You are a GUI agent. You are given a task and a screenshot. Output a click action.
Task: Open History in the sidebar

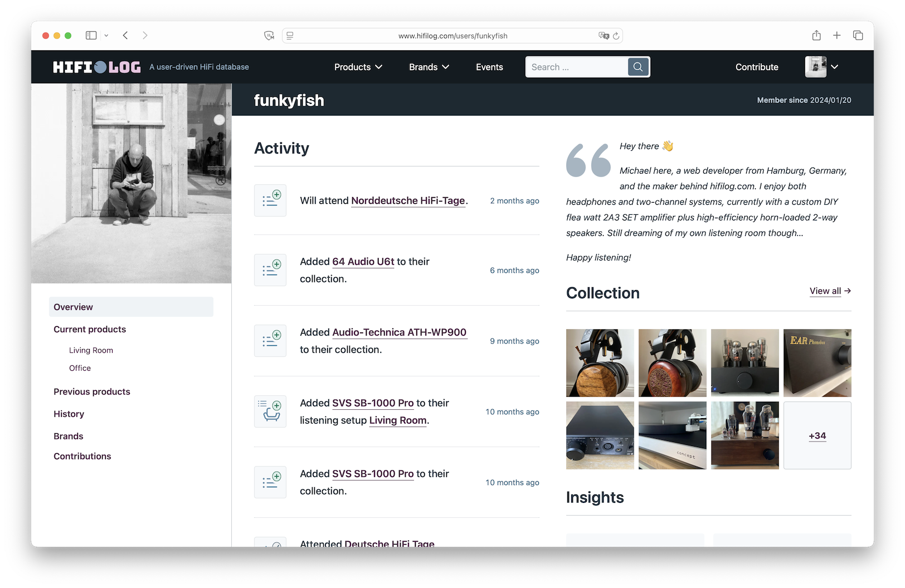coord(69,414)
